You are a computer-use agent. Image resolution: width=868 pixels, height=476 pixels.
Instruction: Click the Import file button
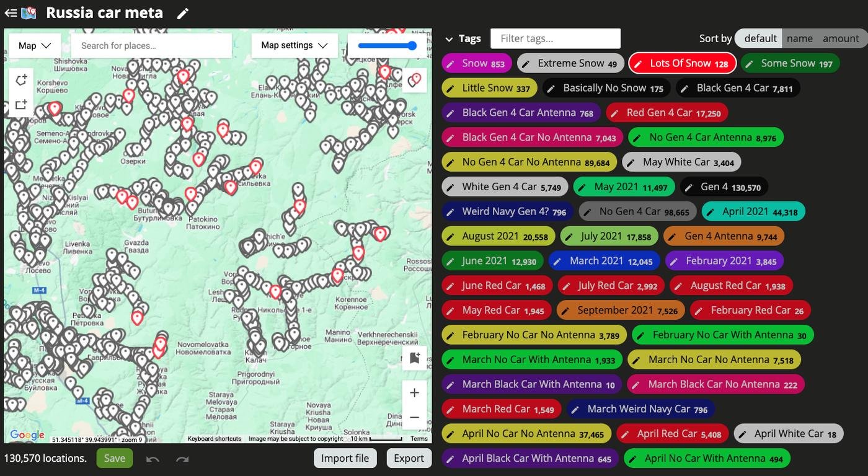[x=345, y=459]
